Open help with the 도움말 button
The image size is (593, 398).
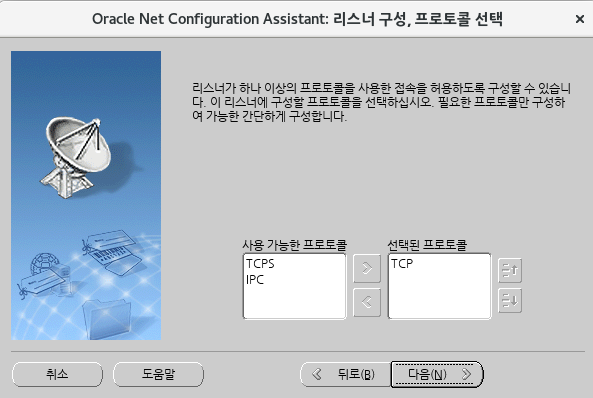(158, 374)
